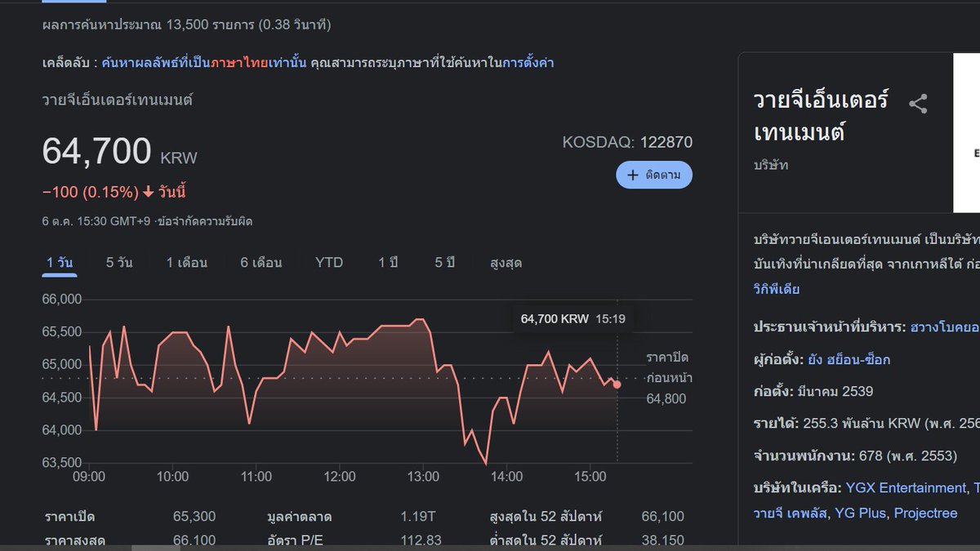Open the Projectree subsidiary link
Image resolution: width=980 pixels, height=551 pixels.
[926, 513]
